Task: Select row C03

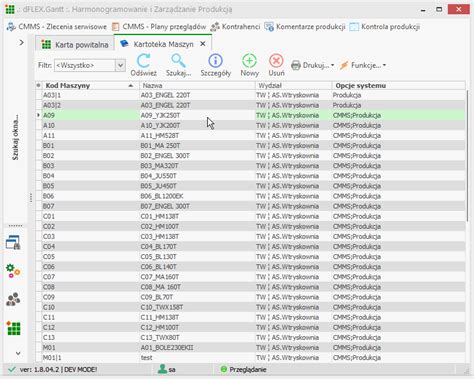Action: click(250, 236)
